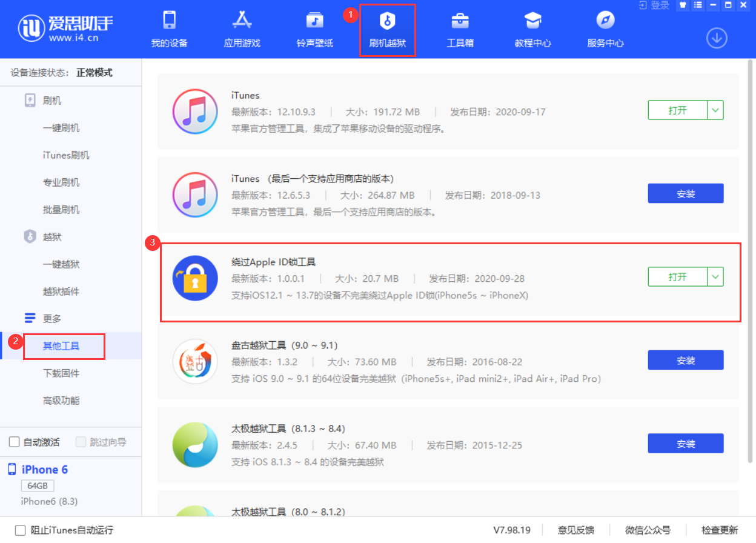
Task: Open 高级功能 in sidebar
Action: click(61, 401)
